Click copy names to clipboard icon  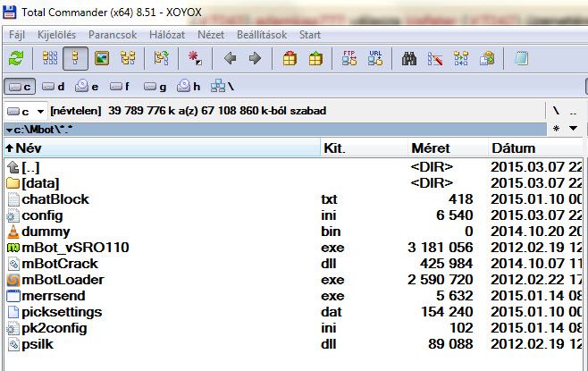pos(487,58)
